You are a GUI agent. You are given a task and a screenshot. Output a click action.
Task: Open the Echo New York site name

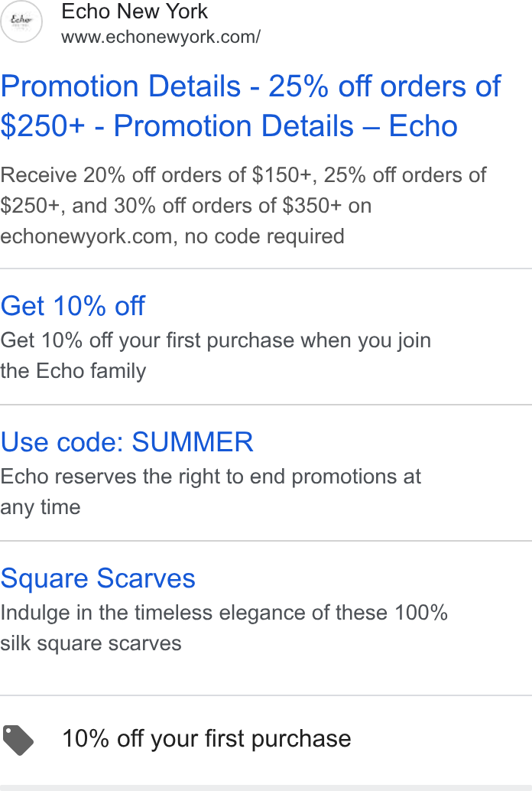tap(135, 11)
